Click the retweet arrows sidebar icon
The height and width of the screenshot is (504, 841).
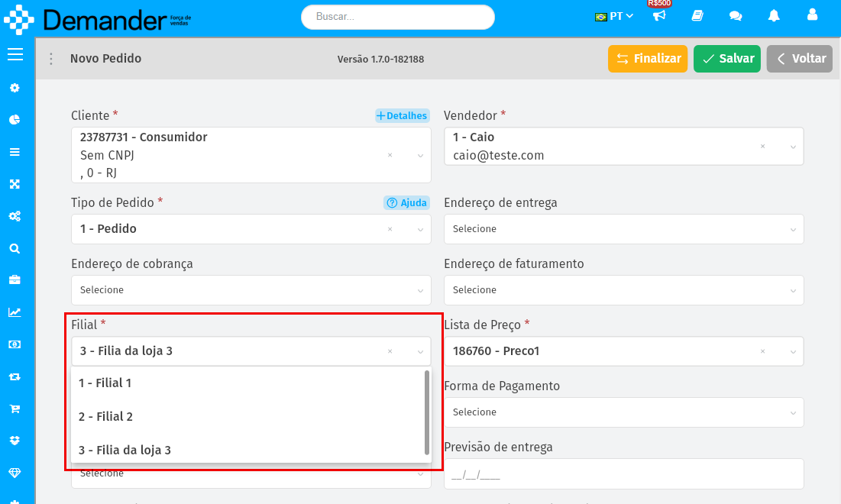(x=15, y=377)
